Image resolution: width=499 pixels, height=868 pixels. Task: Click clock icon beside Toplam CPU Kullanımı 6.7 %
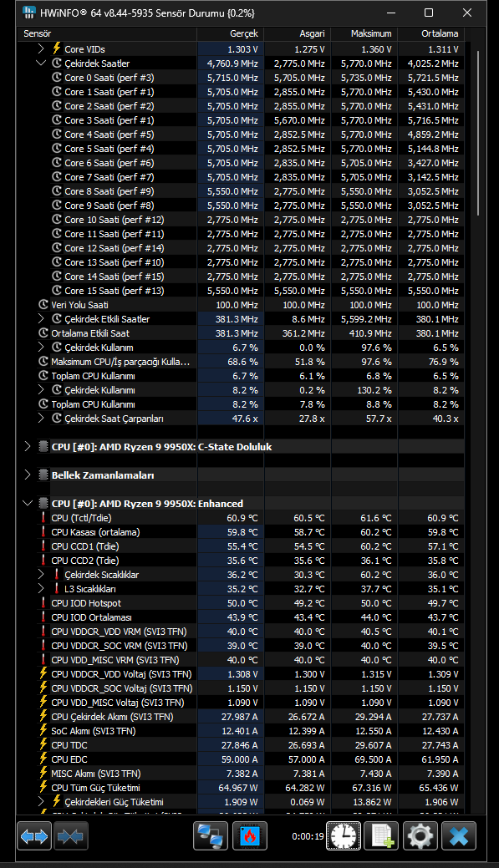click(x=43, y=375)
